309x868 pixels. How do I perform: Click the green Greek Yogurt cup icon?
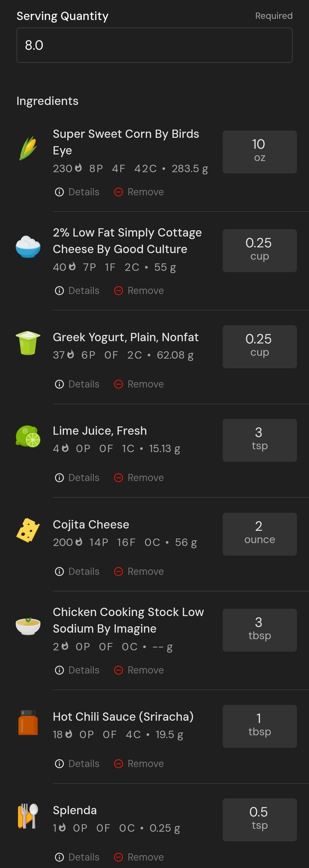click(28, 343)
